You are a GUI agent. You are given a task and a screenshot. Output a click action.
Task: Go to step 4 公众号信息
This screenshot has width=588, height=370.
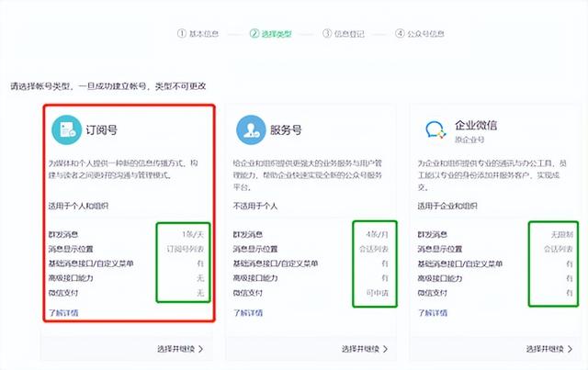point(420,34)
